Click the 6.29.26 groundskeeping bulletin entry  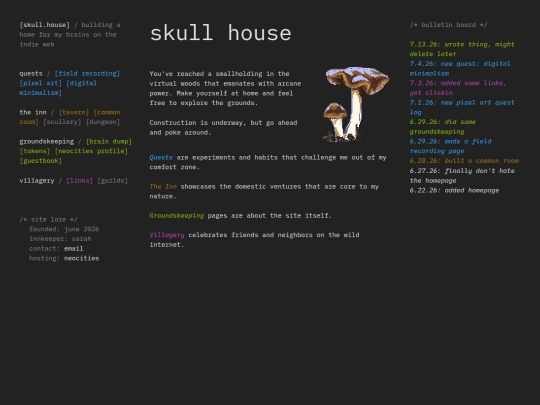443,127
